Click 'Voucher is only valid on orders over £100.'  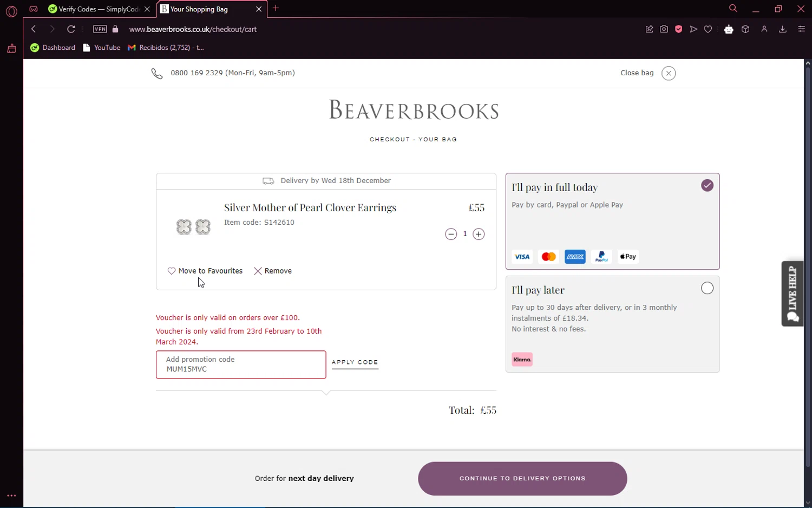(228, 318)
